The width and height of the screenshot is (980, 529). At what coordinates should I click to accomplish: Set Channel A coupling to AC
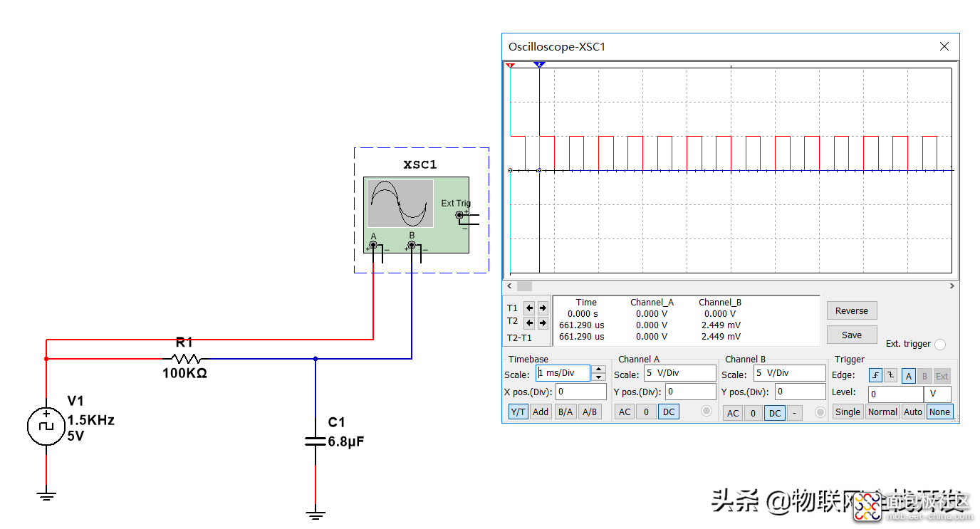point(625,412)
